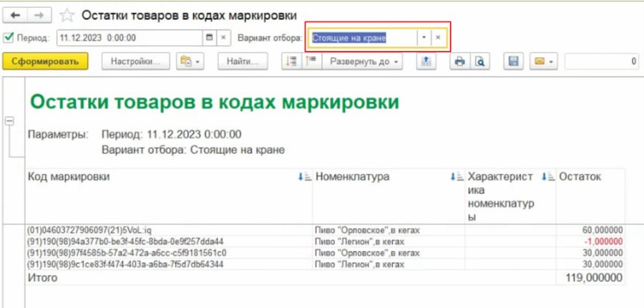Select code ending 7f5d7db64344

tap(125, 264)
